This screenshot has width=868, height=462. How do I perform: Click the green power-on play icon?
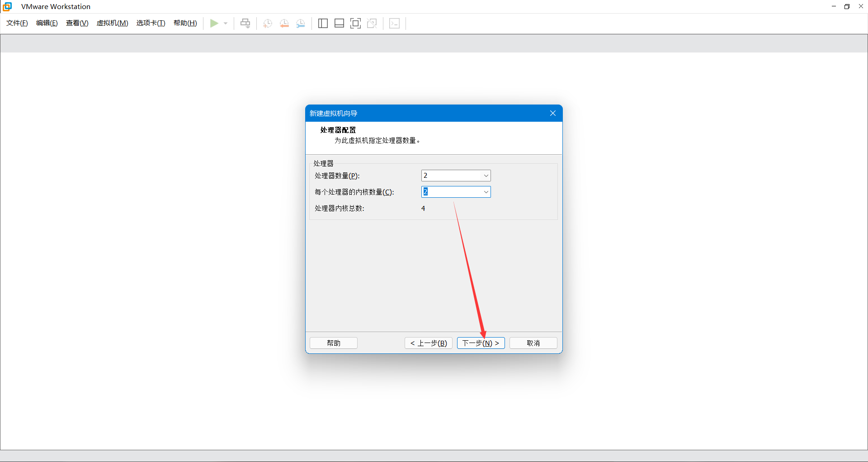pyautogui.click(x=214, y=23)
